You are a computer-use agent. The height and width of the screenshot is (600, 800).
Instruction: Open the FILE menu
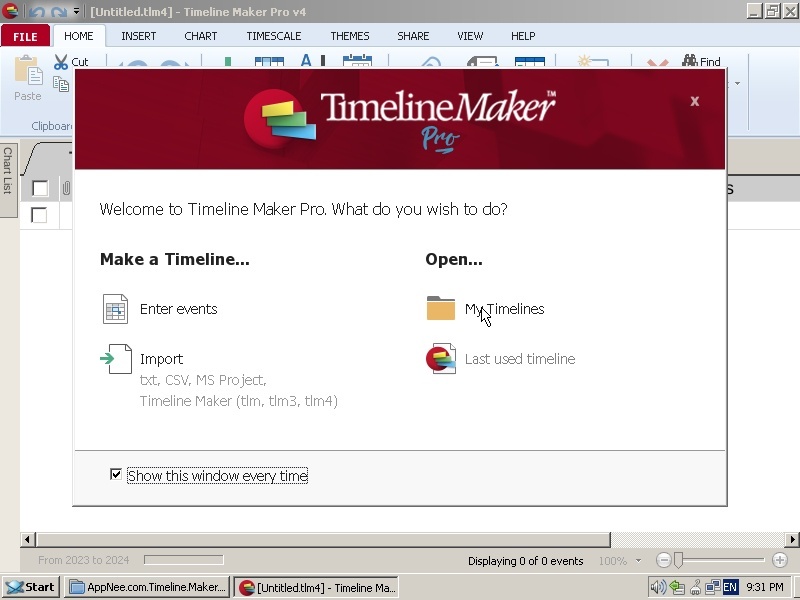pos(26,36)
